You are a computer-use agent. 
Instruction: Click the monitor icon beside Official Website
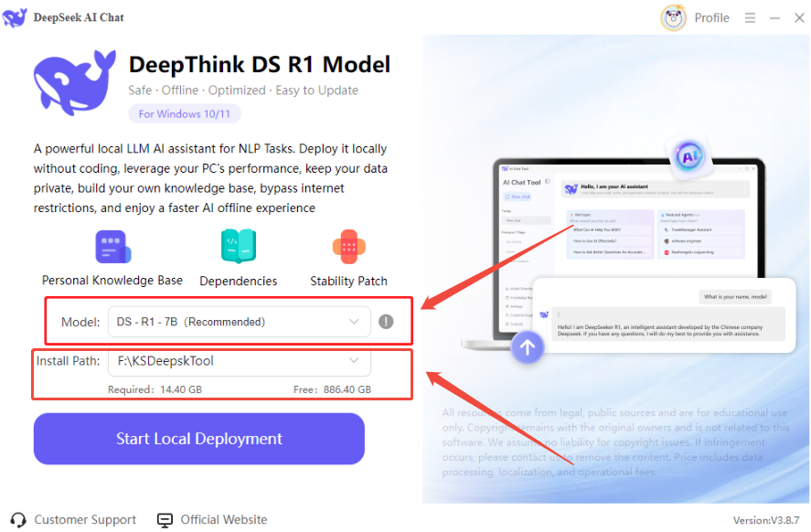click(x=165, y=519)
